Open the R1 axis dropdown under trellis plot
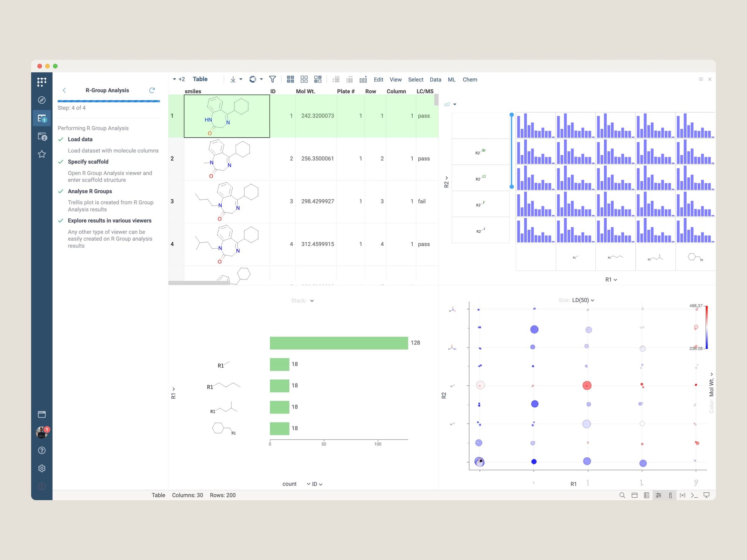 coord(611,280)
